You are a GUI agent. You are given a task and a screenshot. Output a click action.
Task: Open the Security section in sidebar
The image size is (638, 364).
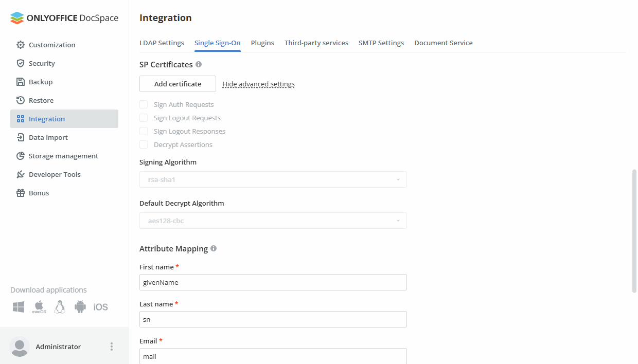click(41, 63)
